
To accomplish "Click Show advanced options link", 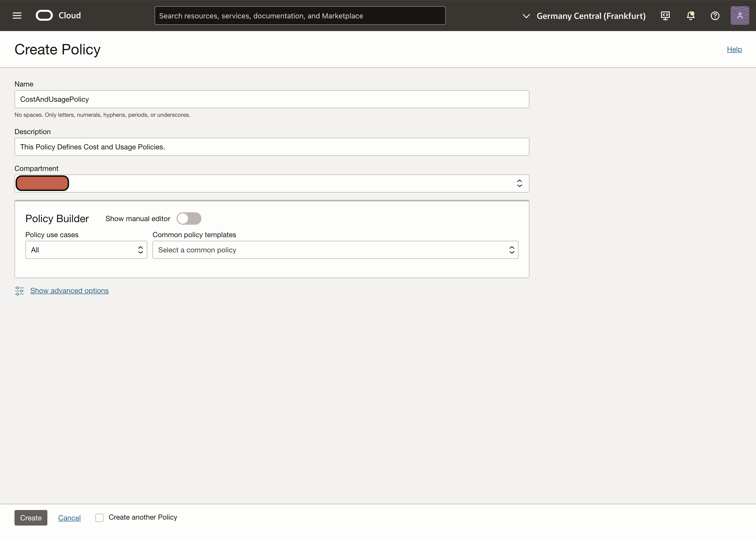I will coord(69,290).
